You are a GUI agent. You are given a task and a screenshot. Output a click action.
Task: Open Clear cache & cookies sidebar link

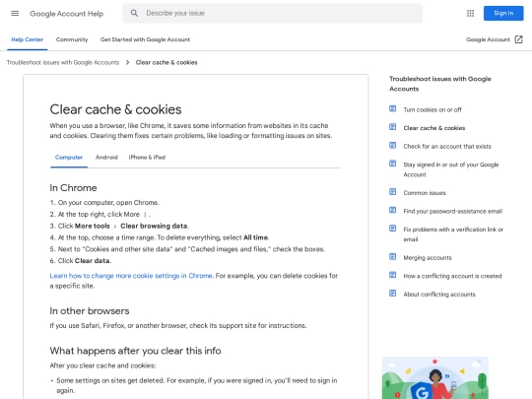click(x=433, y=128)
